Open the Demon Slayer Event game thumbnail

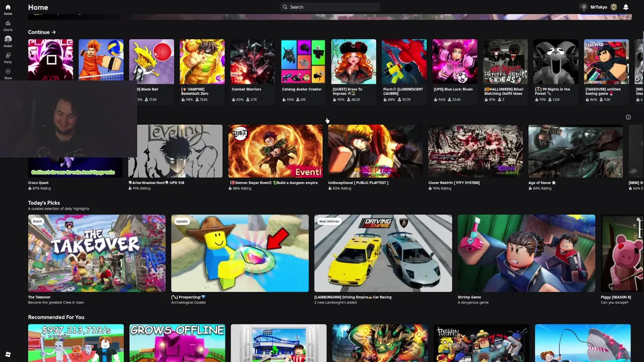pos(275,151)
